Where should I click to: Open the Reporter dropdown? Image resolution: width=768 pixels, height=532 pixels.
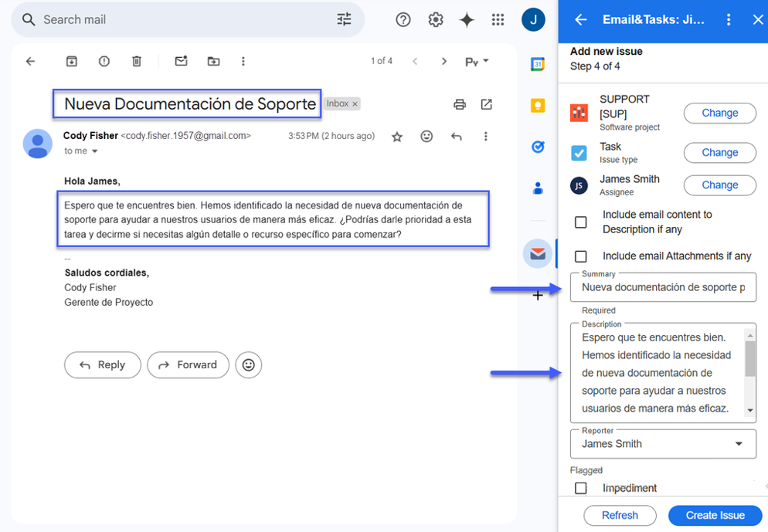739,444
